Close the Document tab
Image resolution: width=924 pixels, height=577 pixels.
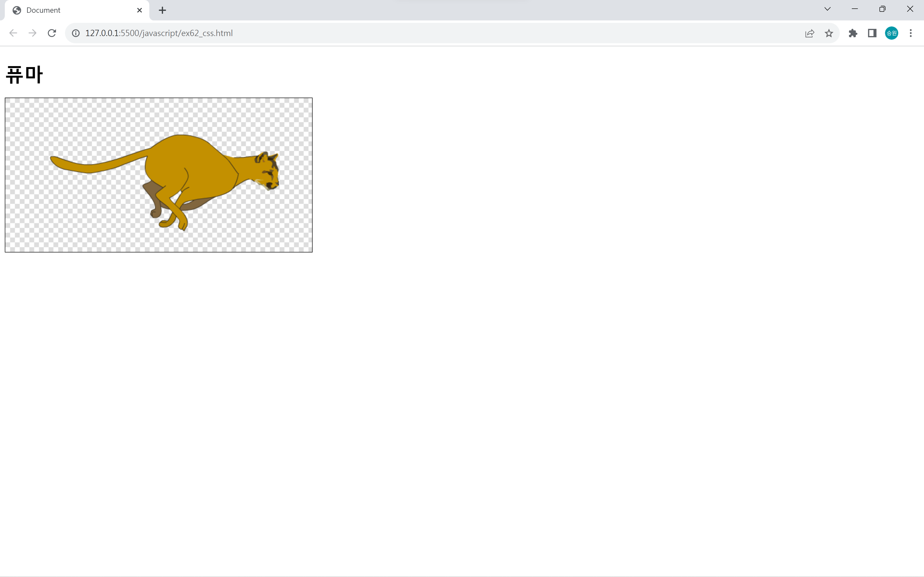[139, 10]
